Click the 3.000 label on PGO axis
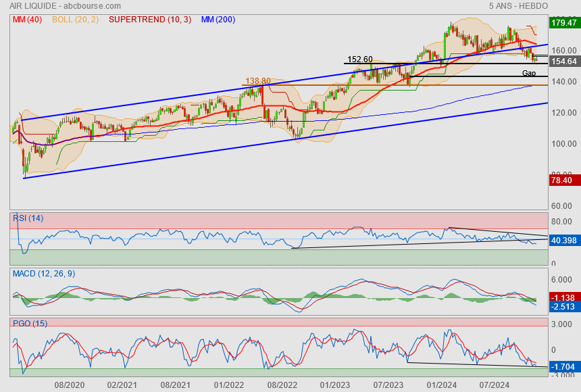This screenshot has height=392, width=581. coord(561,324)
